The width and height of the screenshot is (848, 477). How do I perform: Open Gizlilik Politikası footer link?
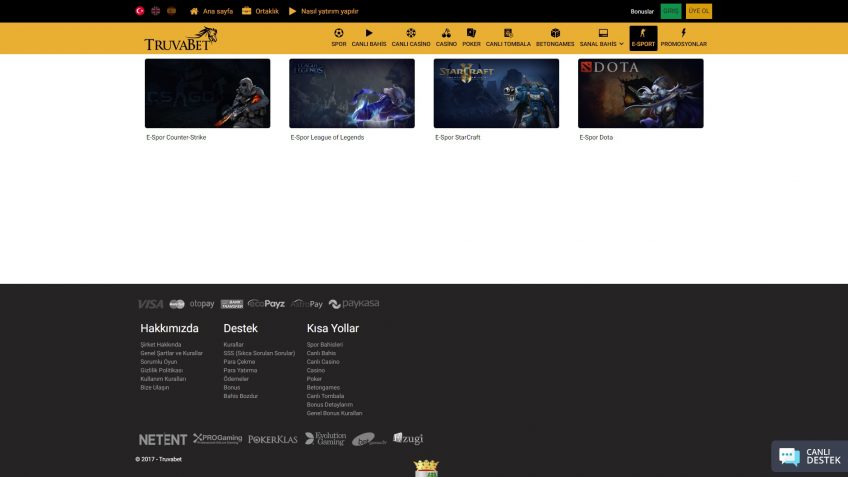coord(162,370)
